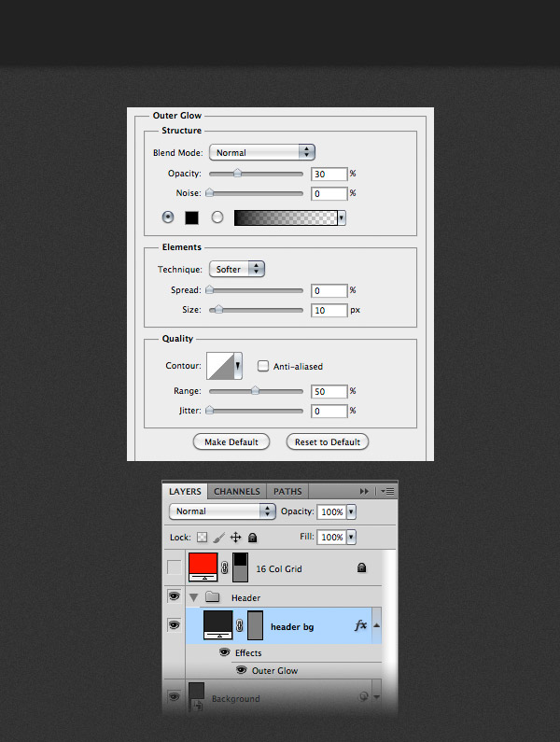The image size is (560, 742).
Task: Open the Technique dropdown set to Softer
Action: point(237,269)
